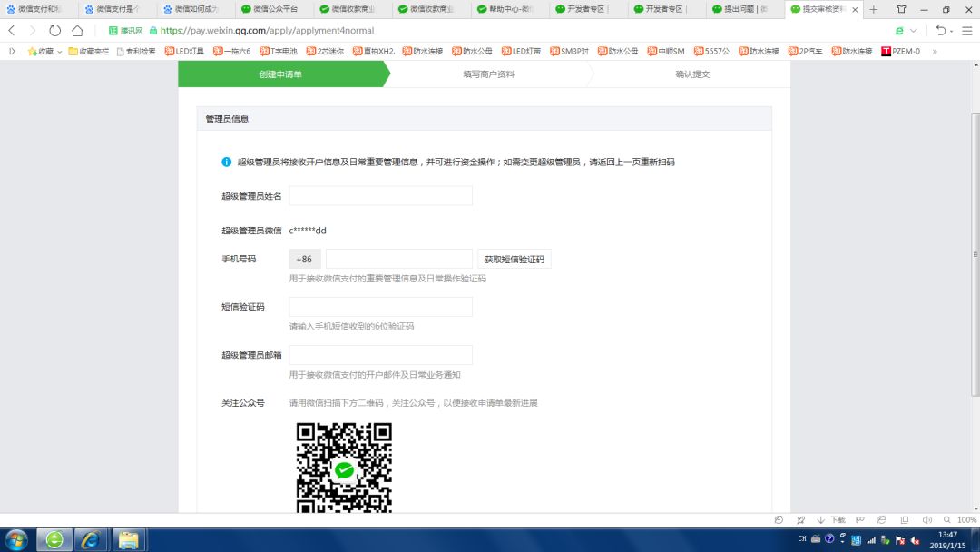Click the WeChat QR code image

tap(345, 468)
